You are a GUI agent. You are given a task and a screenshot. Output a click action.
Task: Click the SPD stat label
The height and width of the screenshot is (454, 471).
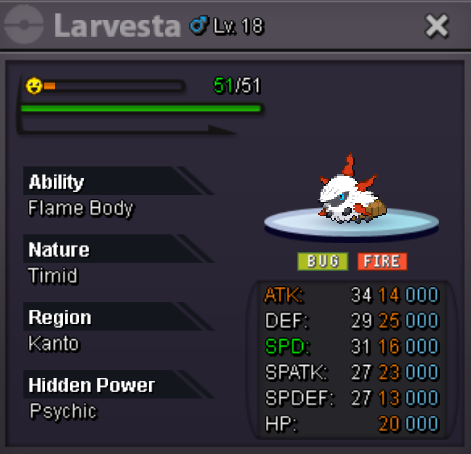[287, 346]
